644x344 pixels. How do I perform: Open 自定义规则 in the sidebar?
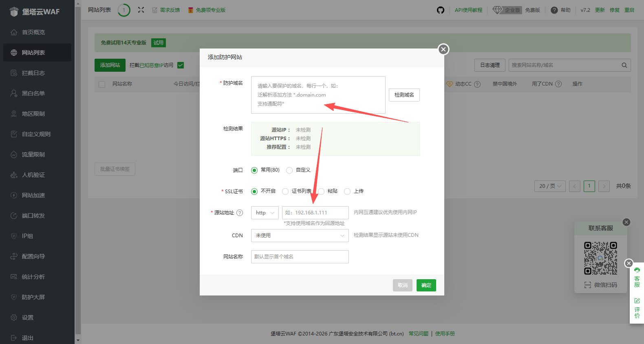click(x=37, y=134)
